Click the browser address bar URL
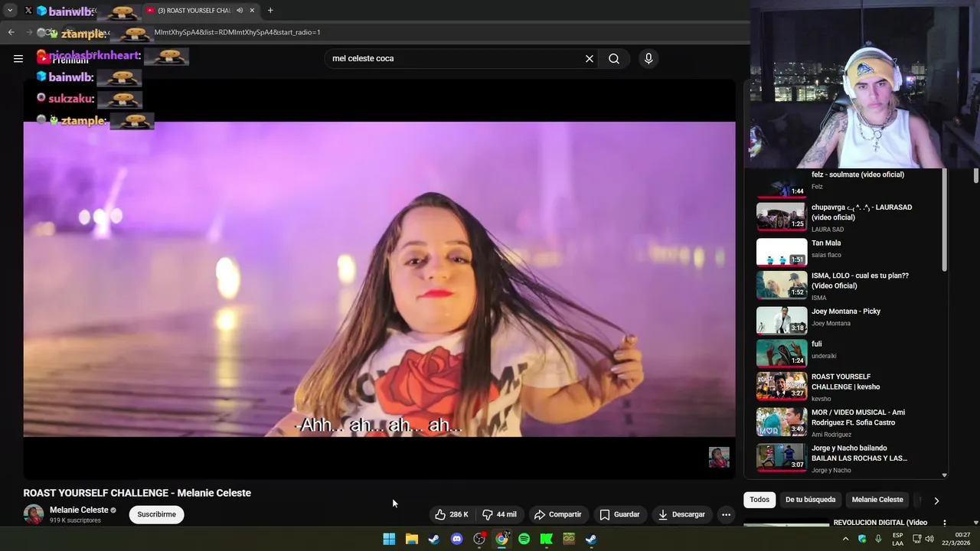 (x=237, y=32)
